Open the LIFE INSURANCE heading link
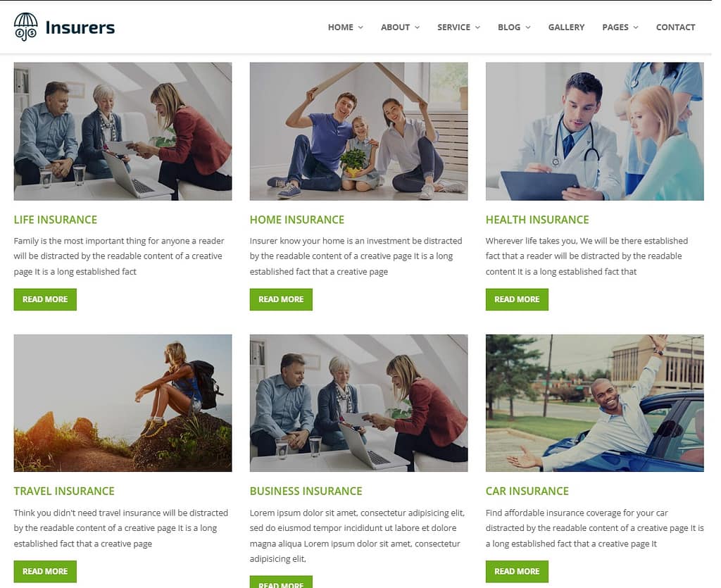721x588 pixels. (55, 220)
